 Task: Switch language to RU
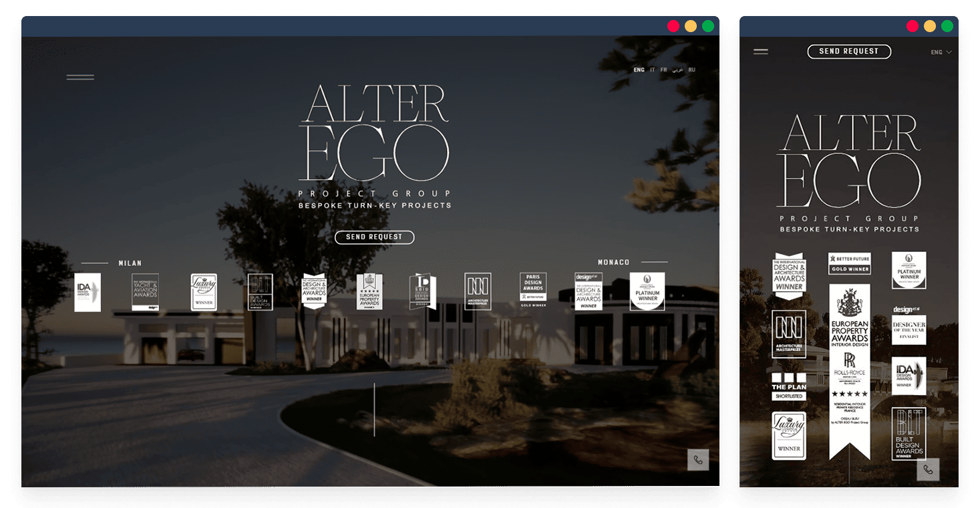(692, 70)
